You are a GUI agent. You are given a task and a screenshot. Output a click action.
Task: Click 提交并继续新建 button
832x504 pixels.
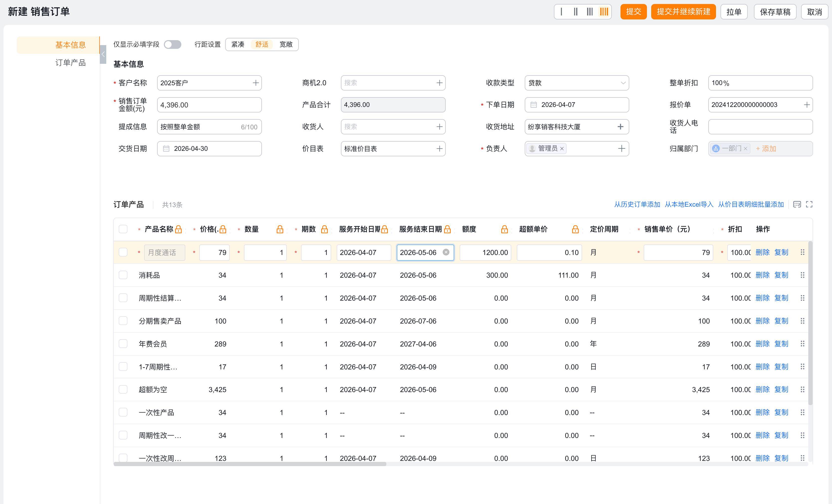[x=683, y=12]
